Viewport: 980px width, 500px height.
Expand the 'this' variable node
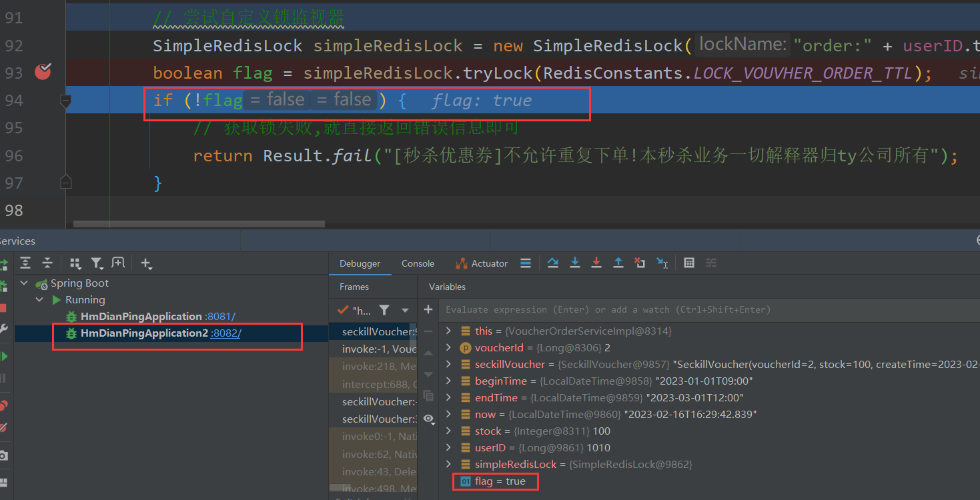448,331
